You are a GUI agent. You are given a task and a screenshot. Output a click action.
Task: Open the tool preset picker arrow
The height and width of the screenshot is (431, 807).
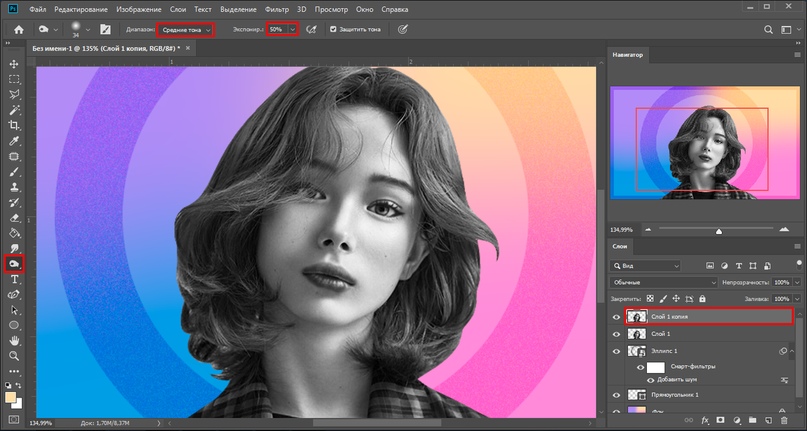tap(56, 30)
